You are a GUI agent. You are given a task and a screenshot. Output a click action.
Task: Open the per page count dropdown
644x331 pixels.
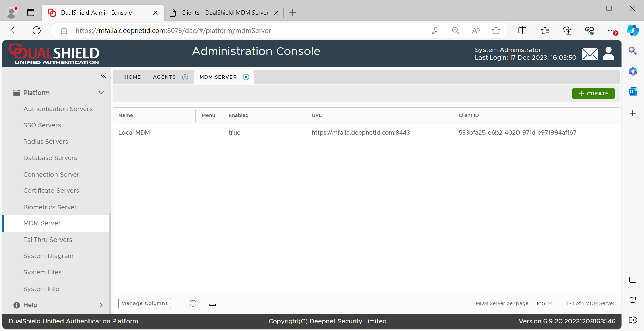point(544,303)
